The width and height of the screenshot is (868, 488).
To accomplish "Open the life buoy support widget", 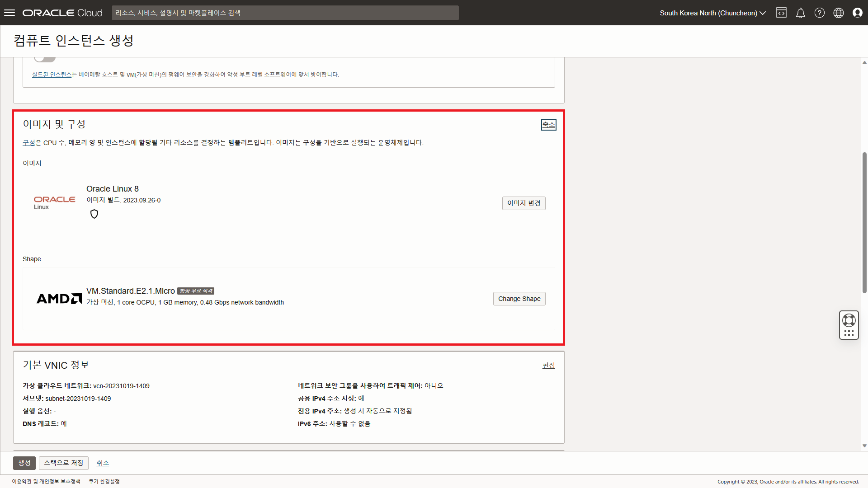I will tap(849, 320).
